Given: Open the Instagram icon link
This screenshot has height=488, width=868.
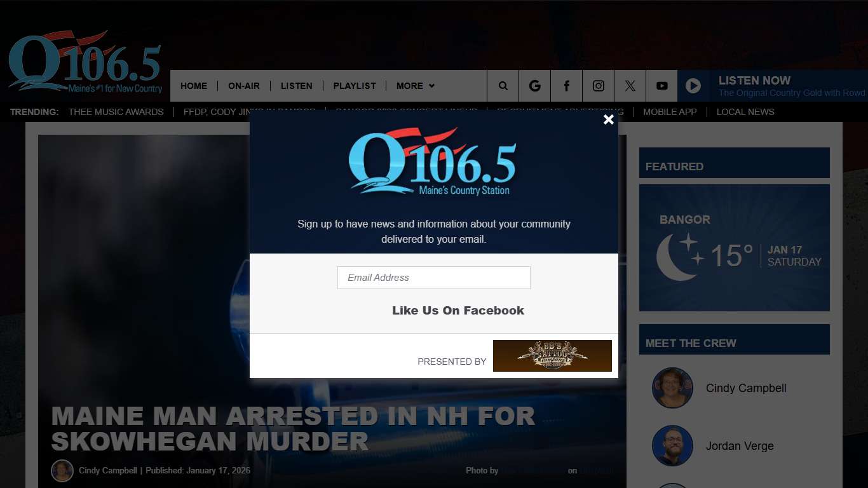Looking at the screenshot, I should 599,86.
